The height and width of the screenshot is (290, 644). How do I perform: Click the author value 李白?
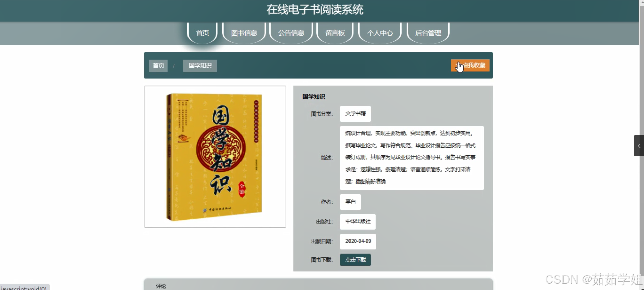coord(350,202)
